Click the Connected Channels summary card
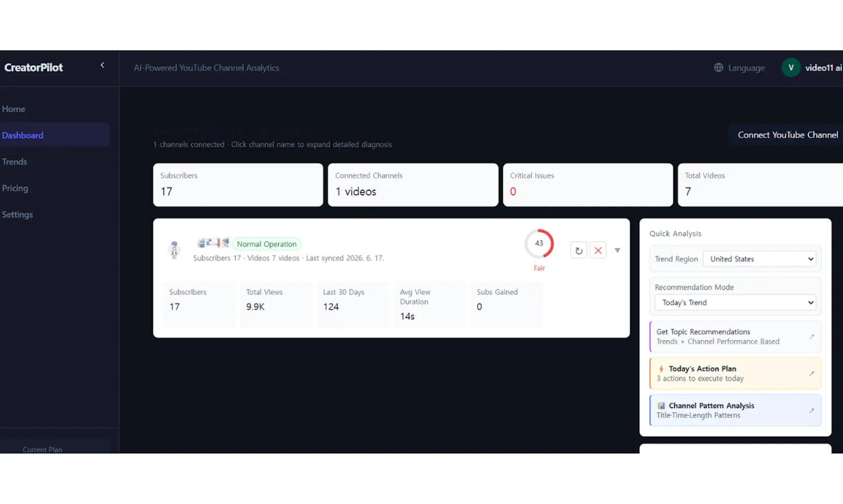Image resolution: width=843 pixels, height=504 pixels. tap(413, 185)
